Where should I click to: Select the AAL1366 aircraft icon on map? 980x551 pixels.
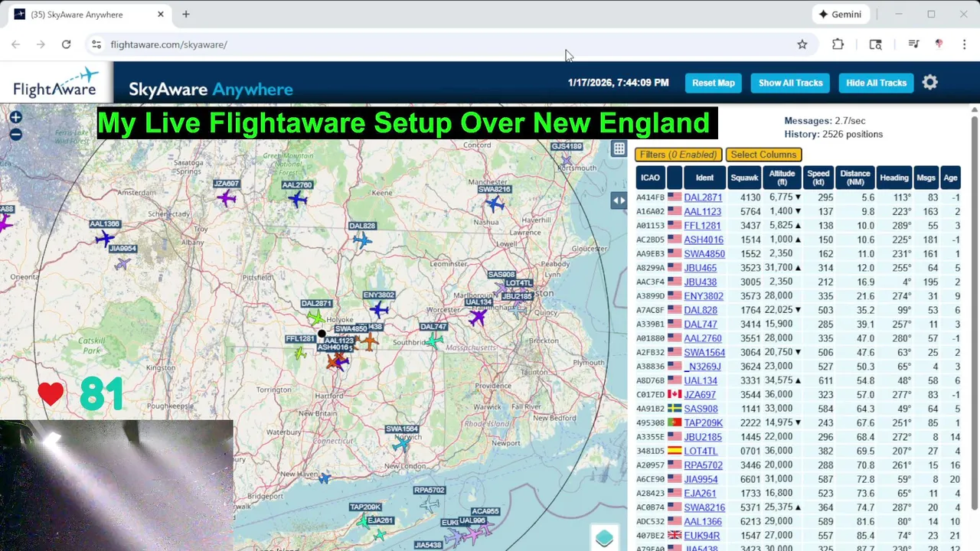click(x=105, y=238)
